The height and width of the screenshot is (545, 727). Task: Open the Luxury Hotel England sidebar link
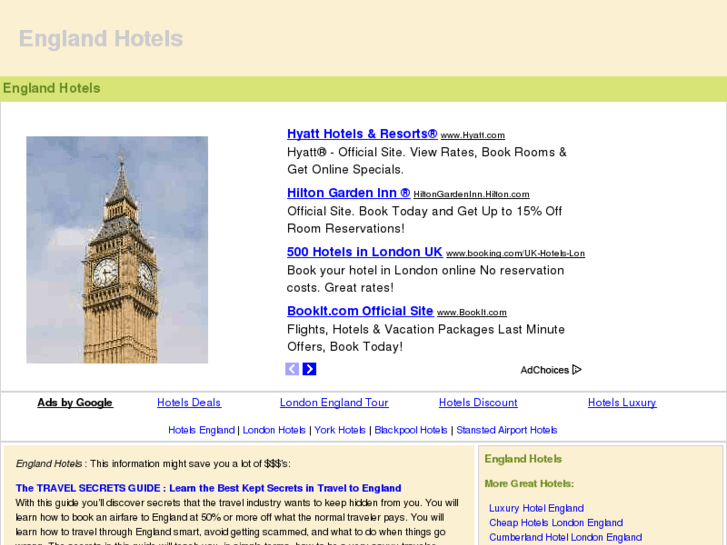point(536,508)
